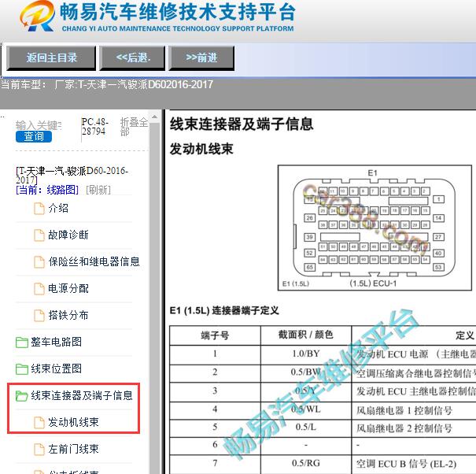Open the 故障诊断 tree item
The height and width of the screenshot is (474, 476).
(68, 235)
